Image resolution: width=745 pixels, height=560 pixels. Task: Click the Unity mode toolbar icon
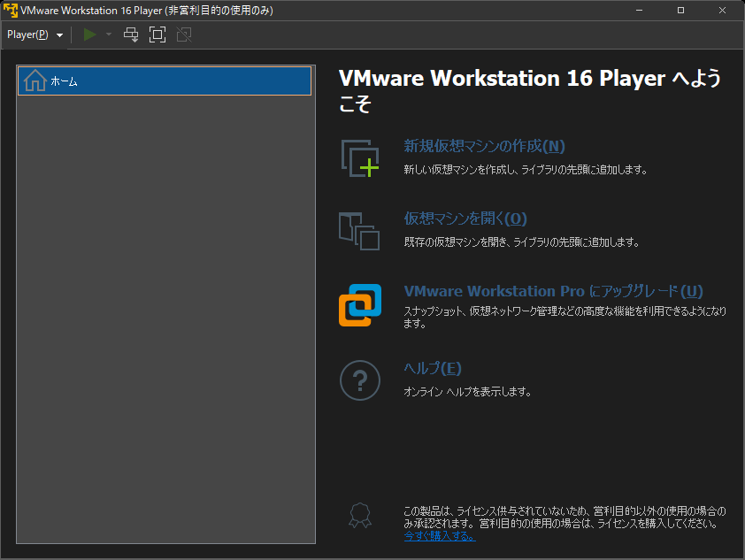coord(184,35)
